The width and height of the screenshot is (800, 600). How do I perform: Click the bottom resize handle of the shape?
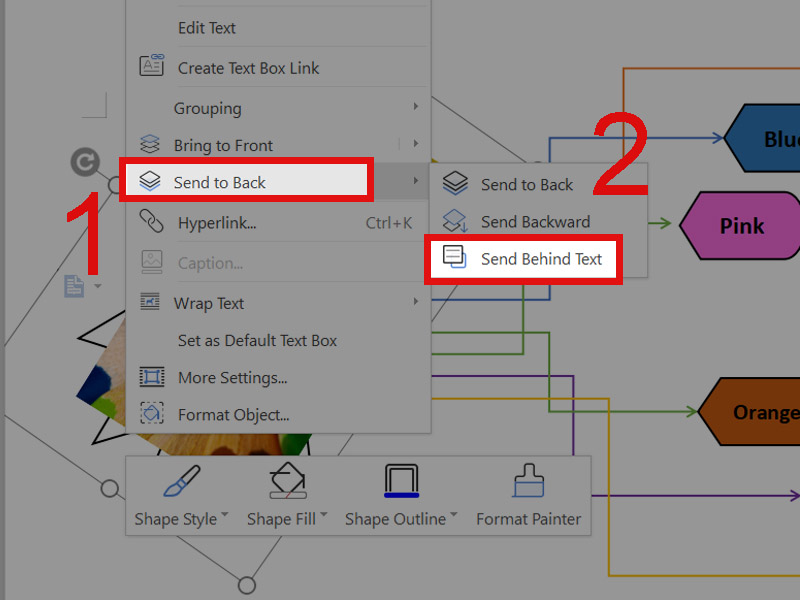[246, 584]
